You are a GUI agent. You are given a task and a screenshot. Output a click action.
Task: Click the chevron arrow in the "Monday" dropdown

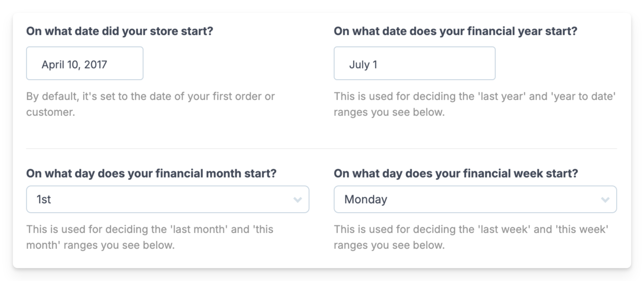pos(605,199)
